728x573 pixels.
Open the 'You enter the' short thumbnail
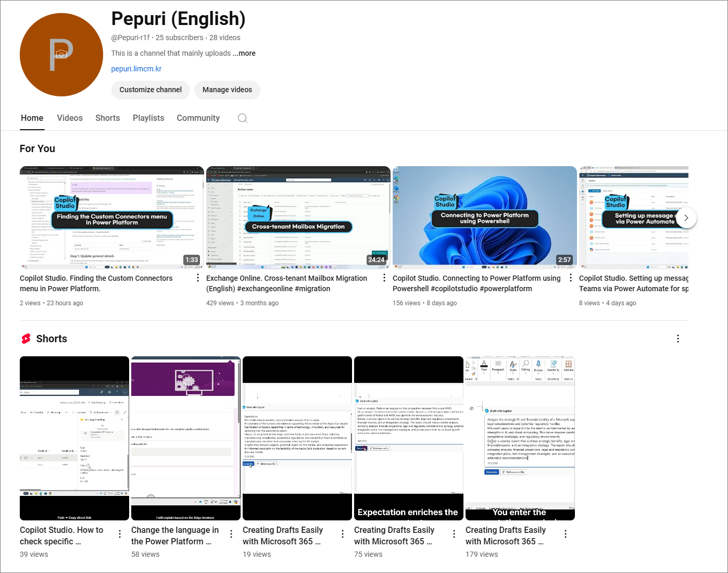click(520, 438)
